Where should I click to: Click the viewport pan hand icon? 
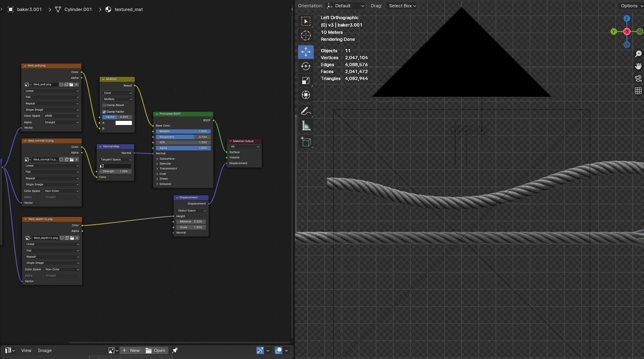[638, 66]
